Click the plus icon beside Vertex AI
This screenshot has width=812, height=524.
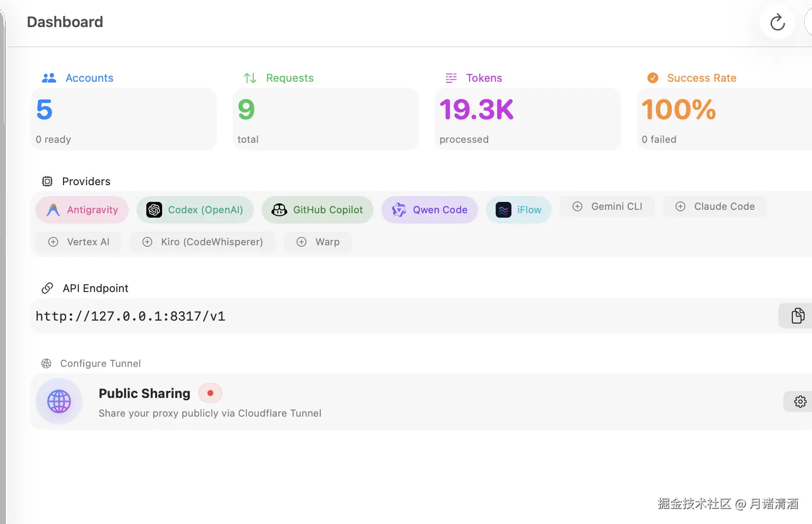[53, 242]
